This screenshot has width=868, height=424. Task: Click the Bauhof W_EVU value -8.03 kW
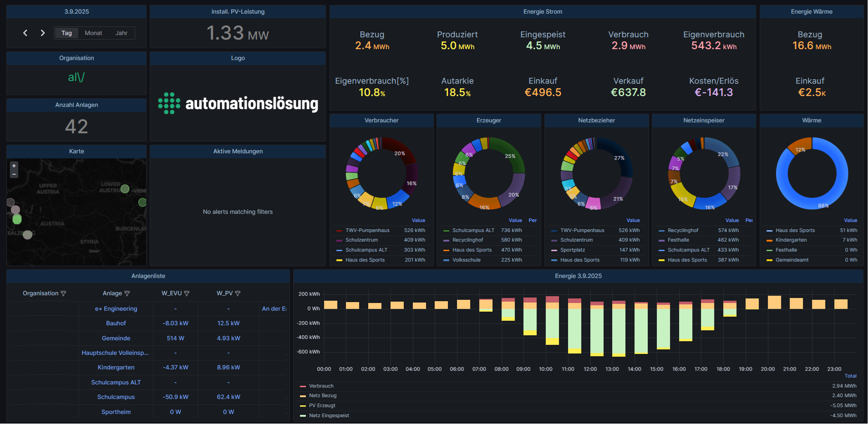pos(175,323)
